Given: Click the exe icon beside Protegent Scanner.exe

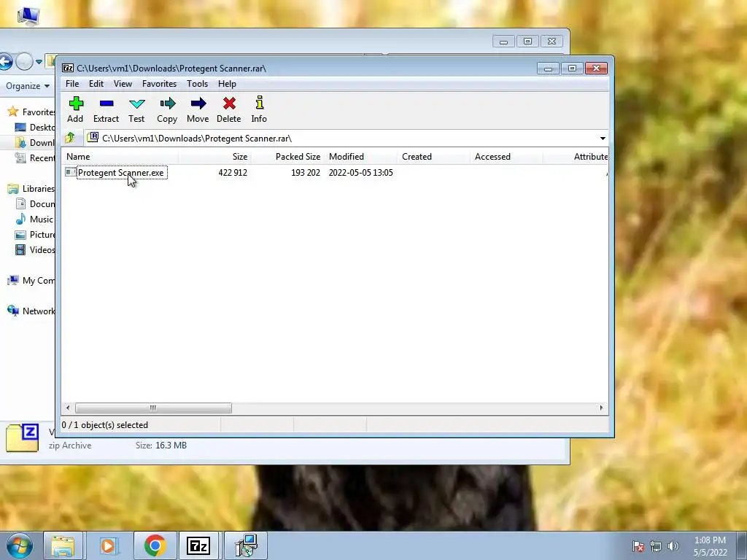Looking at the screenshot, I should 71,172.
